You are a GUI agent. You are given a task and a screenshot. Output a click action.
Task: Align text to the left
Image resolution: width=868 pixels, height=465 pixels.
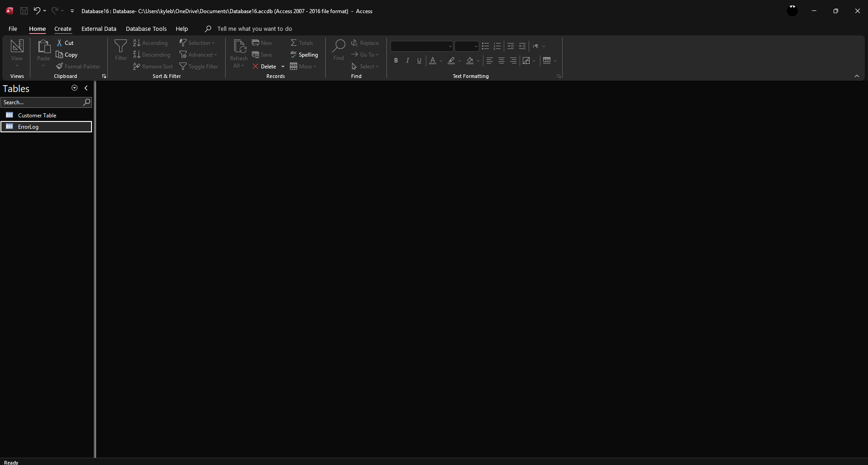pyautogui.click(x=490, y=60)
